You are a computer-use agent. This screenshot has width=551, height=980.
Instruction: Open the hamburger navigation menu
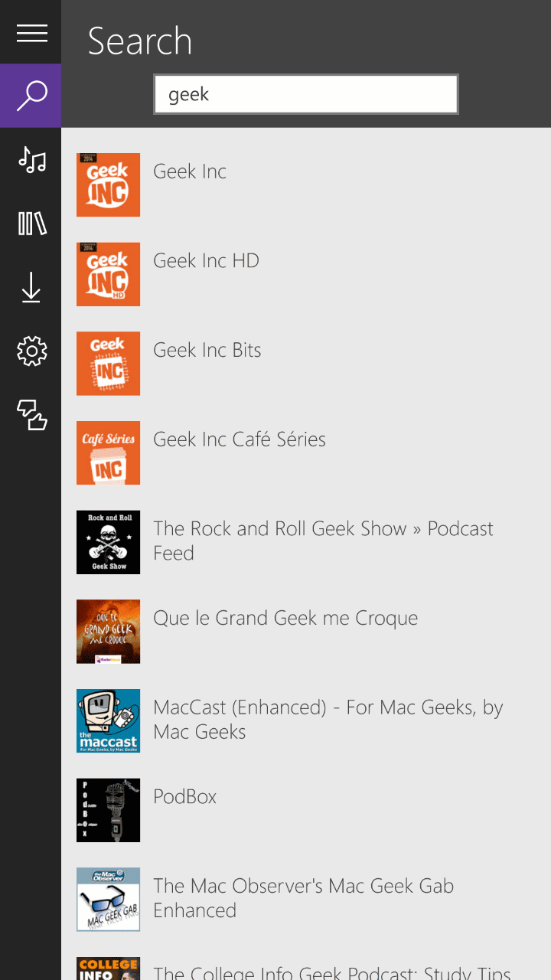pos(31,33)
